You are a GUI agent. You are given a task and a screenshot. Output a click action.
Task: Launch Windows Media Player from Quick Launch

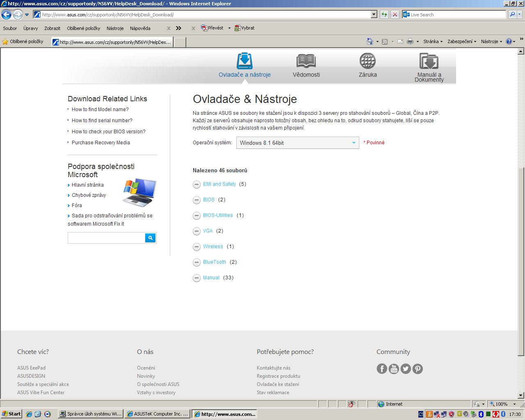pyautogui.click(x=47, y=414)
